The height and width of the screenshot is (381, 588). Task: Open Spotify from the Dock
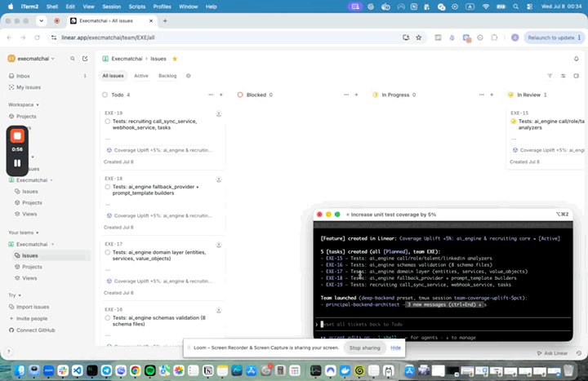pos(149,370)
